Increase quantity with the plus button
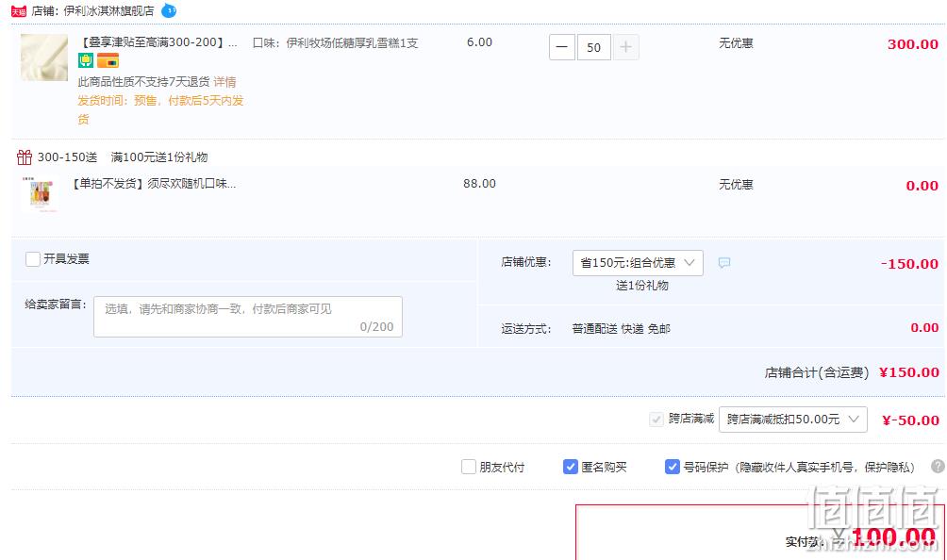 pos(625,47)
